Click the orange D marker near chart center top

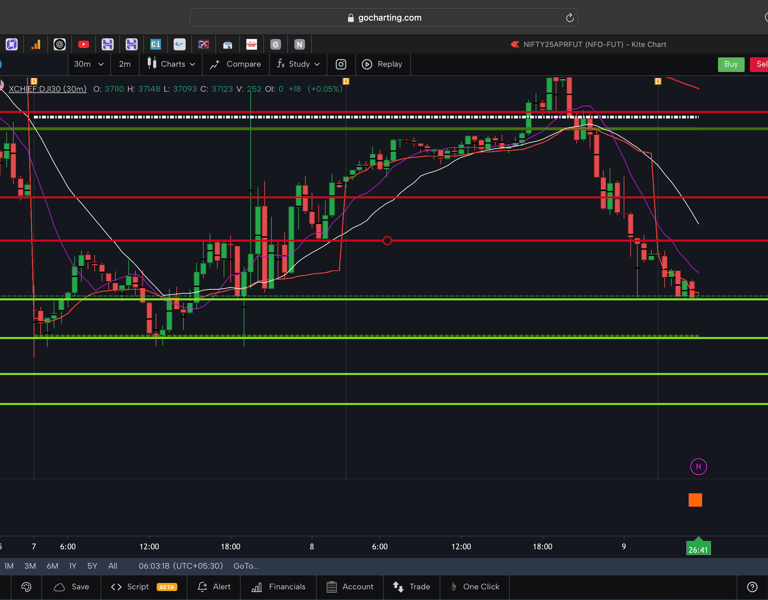click(x=346, y=81)
